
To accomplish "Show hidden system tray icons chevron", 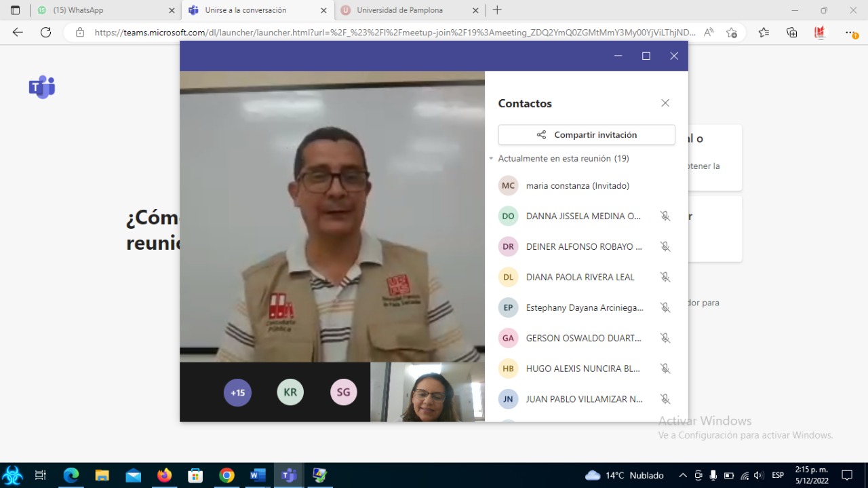I will 683,475.
